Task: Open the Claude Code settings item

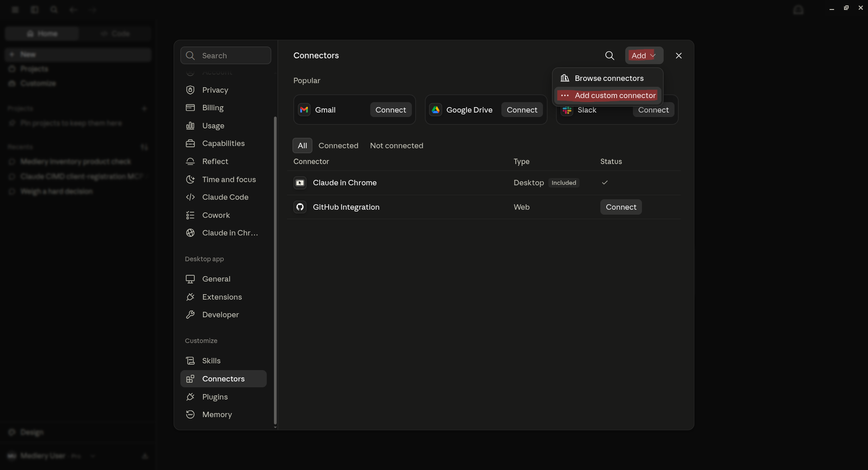Action: 223,197
